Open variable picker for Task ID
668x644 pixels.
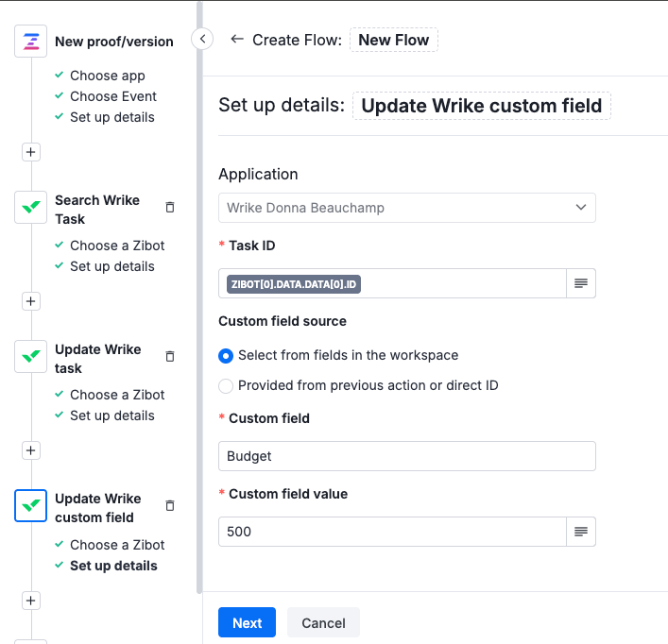tap(581, 283)
